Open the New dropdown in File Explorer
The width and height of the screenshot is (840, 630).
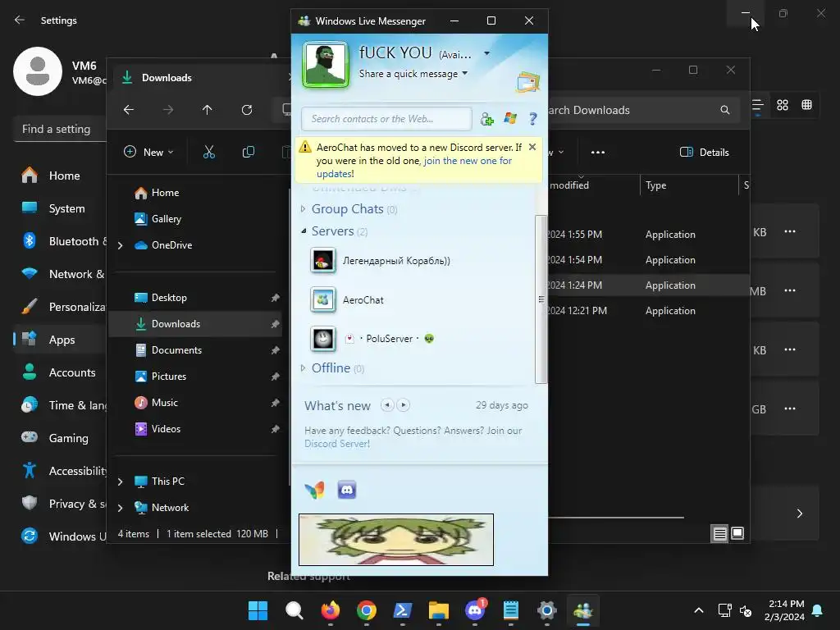tap(148, 152)
